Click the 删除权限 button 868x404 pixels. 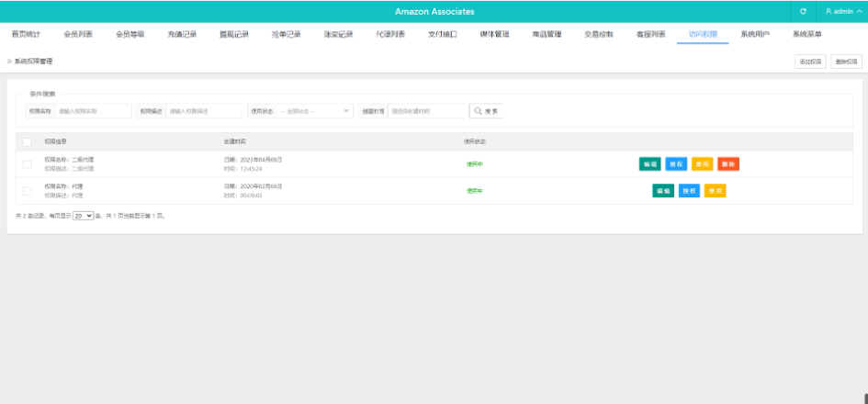pos(846,62)
